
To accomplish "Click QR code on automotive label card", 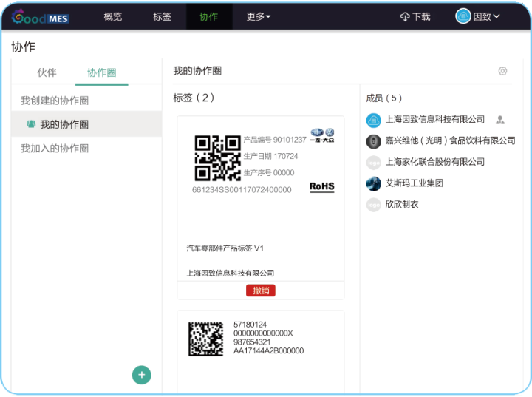I will tap(217, 158).
